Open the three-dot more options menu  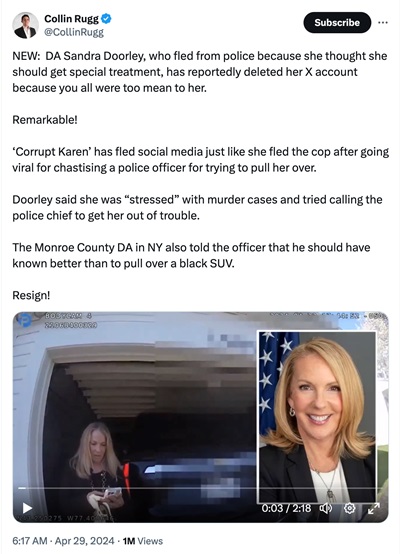[x=383, y=23]
